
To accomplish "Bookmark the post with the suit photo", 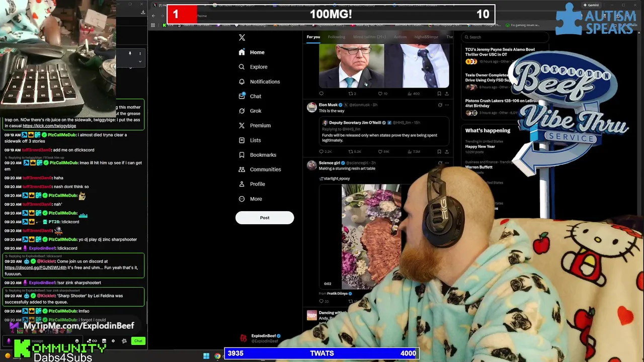I will click(x=439, y=94).
